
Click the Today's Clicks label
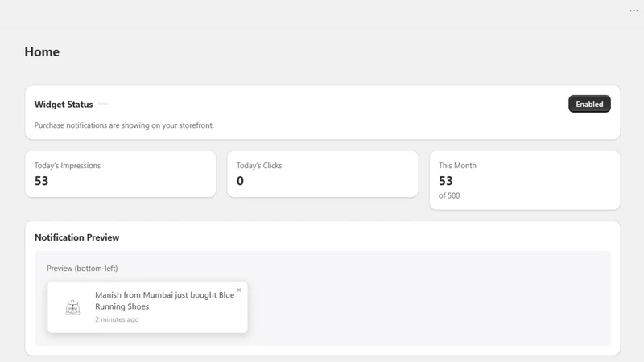pyautogui.click(x=259, y=166)
